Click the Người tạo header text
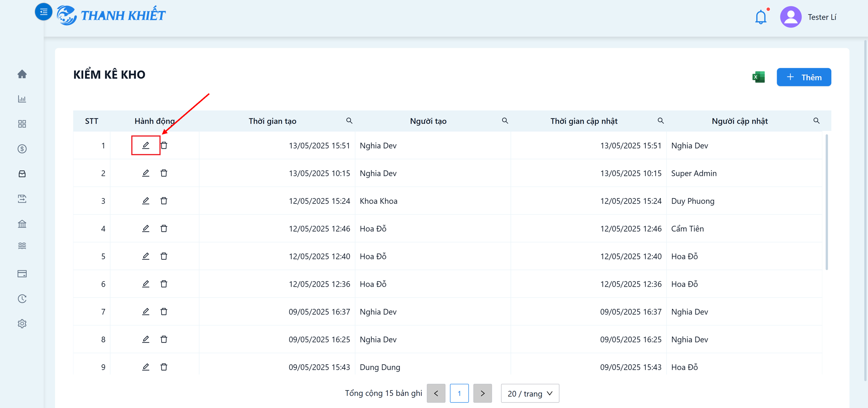The image size is (868, 408). tap(428, 121)
